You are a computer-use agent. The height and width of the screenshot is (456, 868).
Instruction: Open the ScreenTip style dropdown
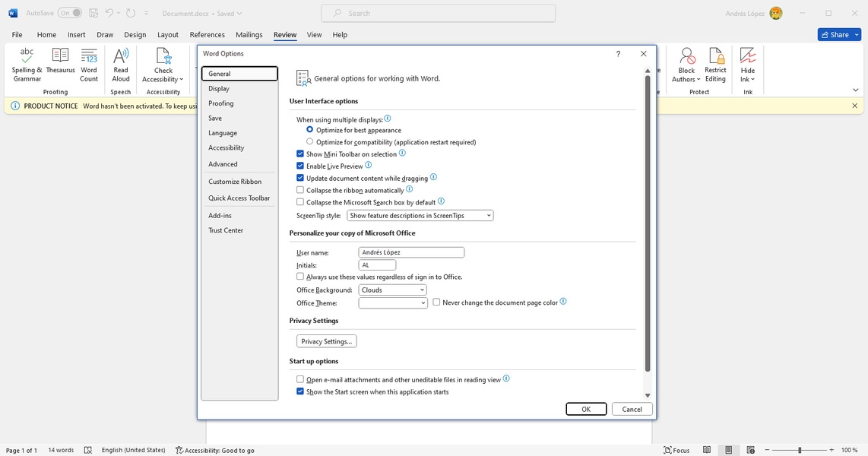[420, 216]
